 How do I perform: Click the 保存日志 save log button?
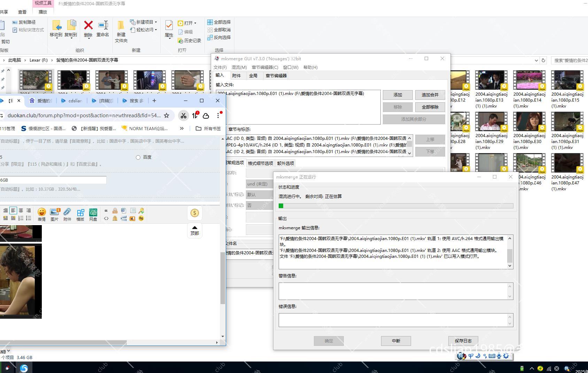463,341
